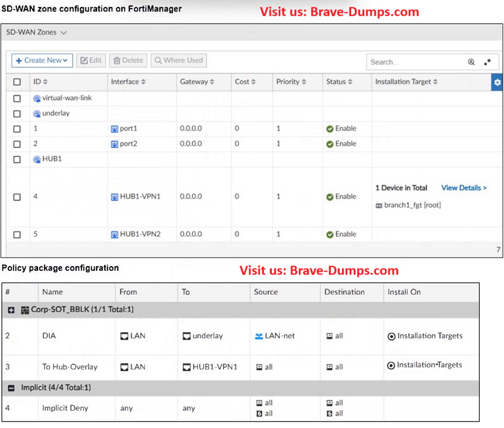Image resolution: width=504 pixels, height=428 pixels.
Task: Click the branch1_fgt device icon
Action: pyautogui.click(x=379, y=206)
